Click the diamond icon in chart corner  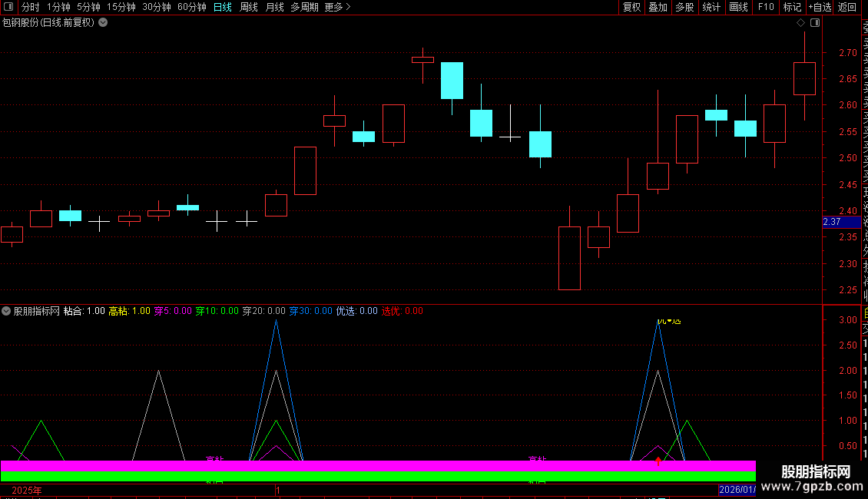tap(800, 23)
